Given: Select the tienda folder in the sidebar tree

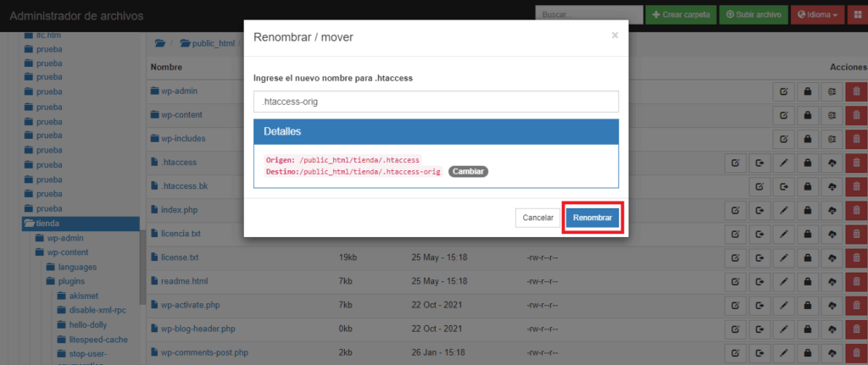Looking at the screenshot, I should coord(81,224).
